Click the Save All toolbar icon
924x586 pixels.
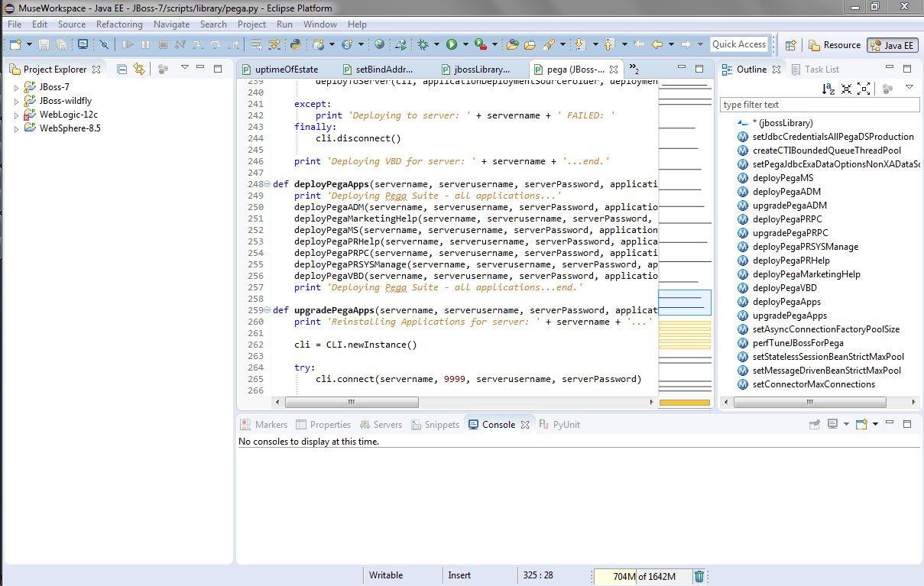(x=62, y=44)
